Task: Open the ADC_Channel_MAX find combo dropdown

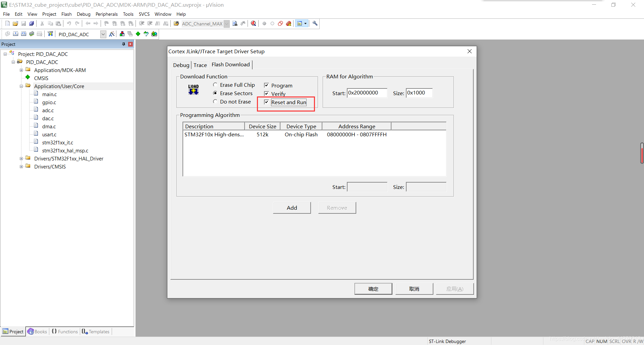Action: [x=227, y=24]
